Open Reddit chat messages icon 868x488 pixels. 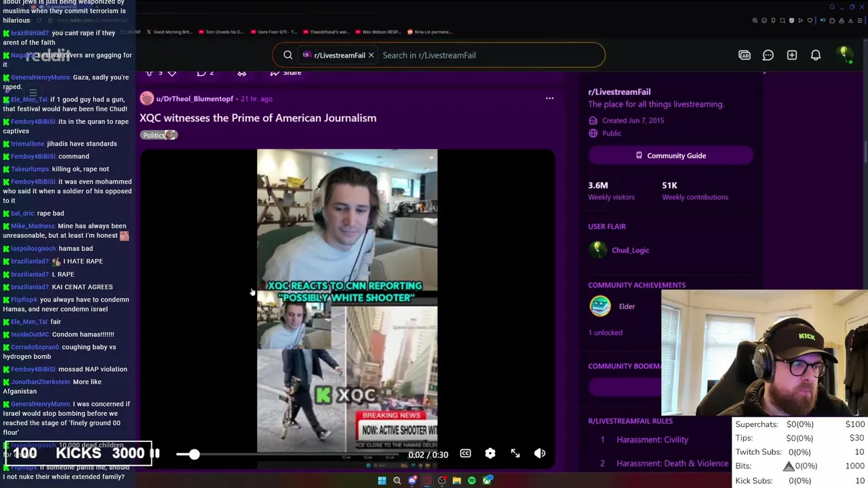(x=768, y=55)
